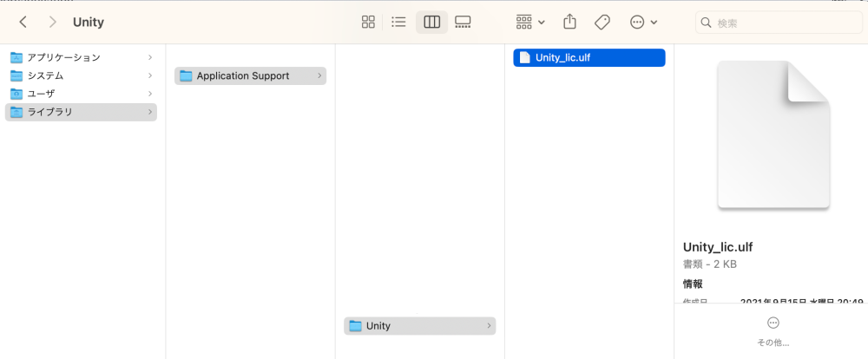Image resolution: width=868 pixels, height=359 pixels.
Task: Switch Finder to icon view
Action: pyautogui.click(x=368, y=23)
